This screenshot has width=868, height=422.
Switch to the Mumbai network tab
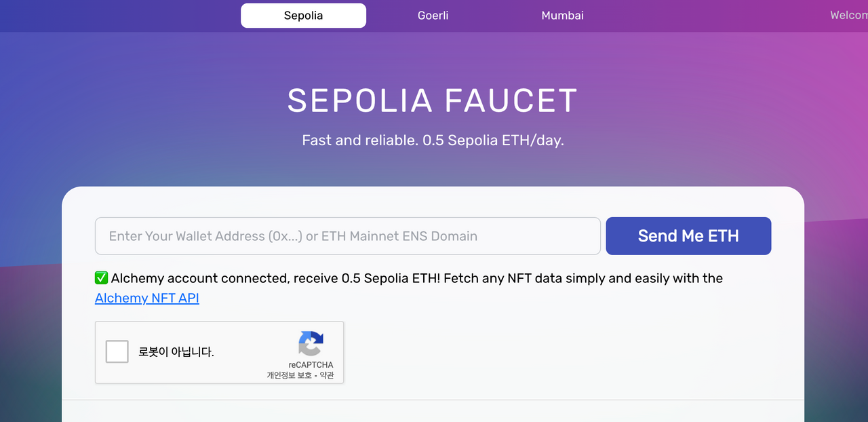tap(563, 16)
